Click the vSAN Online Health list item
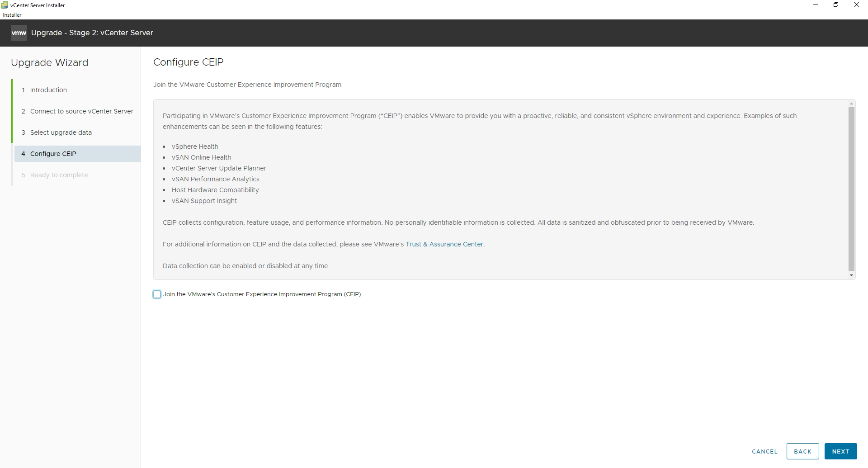The image size is (868, 468). tap(202, 157)
